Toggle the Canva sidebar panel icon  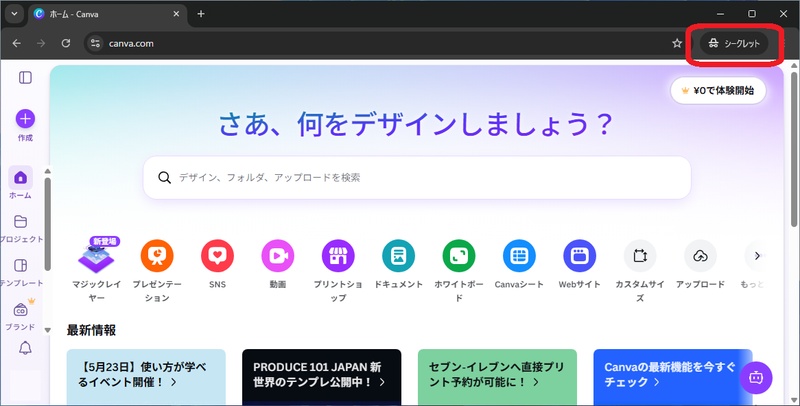click(25, 78)
